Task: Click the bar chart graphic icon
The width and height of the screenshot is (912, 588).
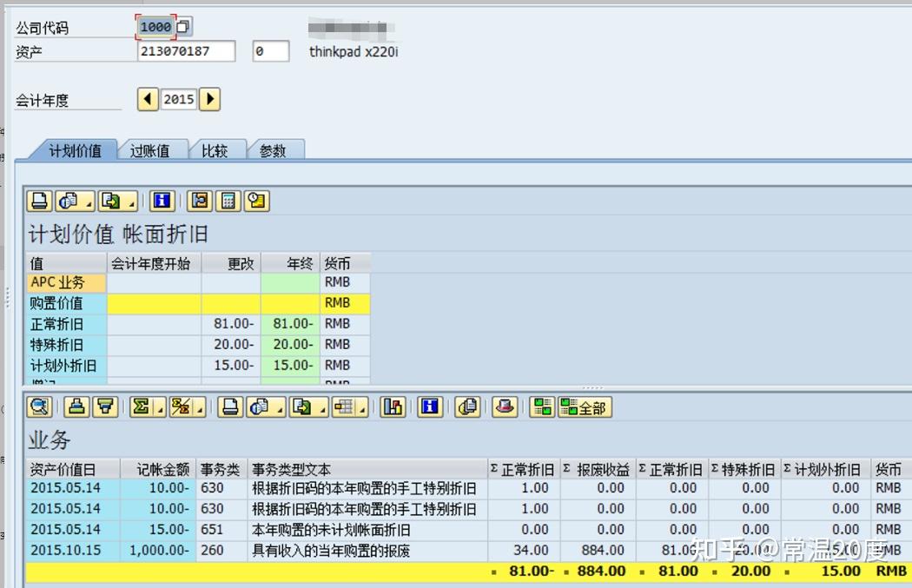Action: [393, 407]
